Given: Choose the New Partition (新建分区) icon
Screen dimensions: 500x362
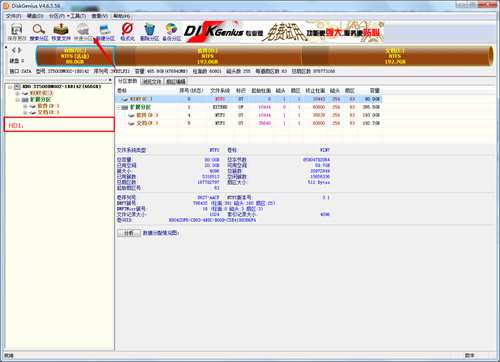Looking at the screenshot, I should pos(105,32).
